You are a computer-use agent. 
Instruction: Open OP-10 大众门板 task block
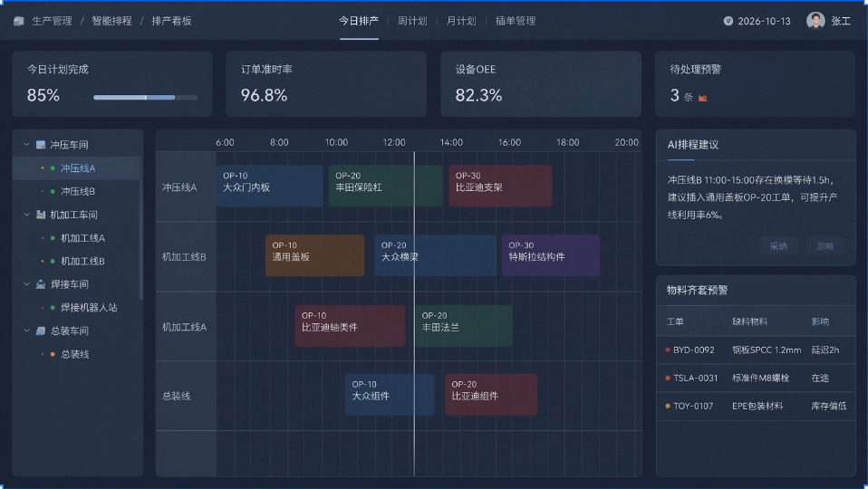pos(270,186)
